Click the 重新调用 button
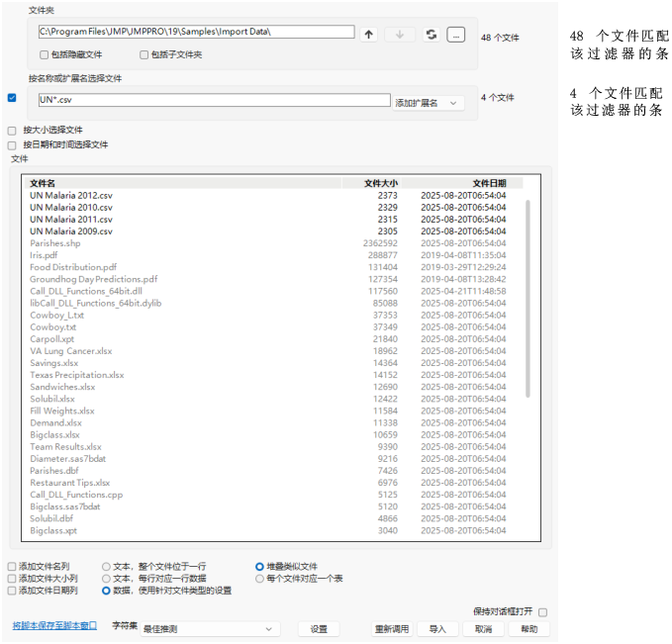The width and height of the screenshot is (672, 644). click(392, 629)
